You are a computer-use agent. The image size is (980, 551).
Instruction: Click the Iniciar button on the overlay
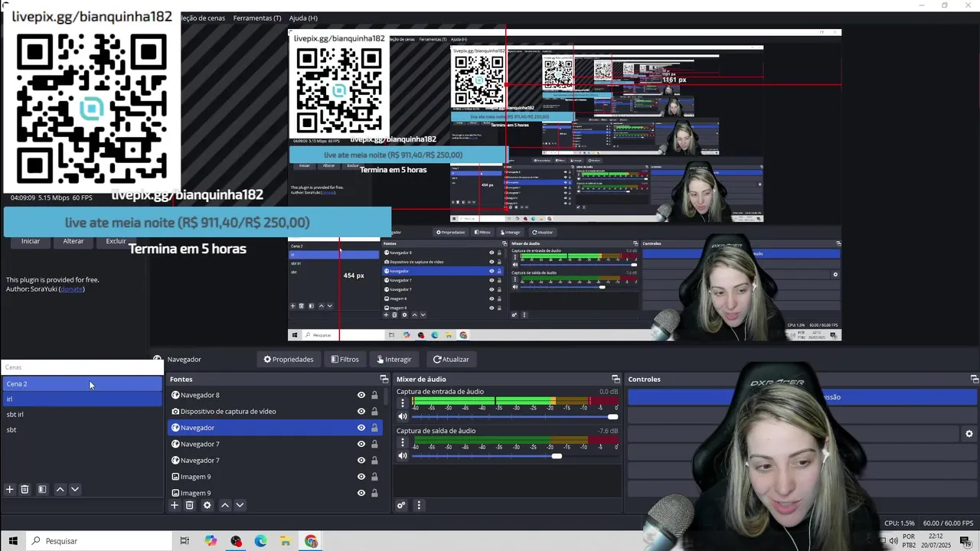(31, 241)
